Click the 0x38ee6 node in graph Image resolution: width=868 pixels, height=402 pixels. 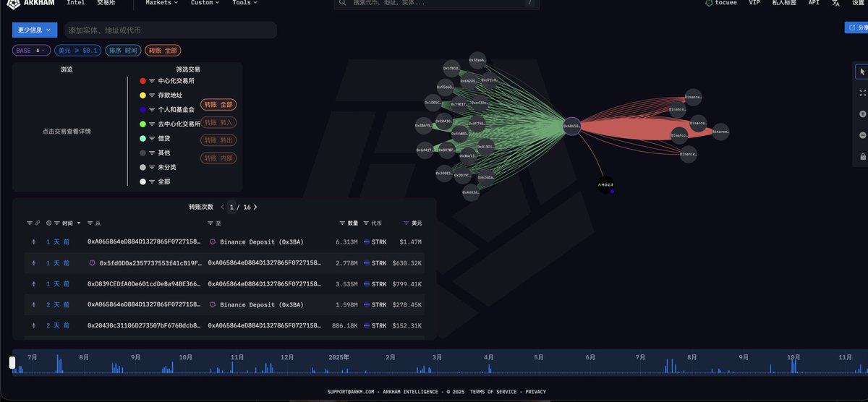click(x=477, y=60)
